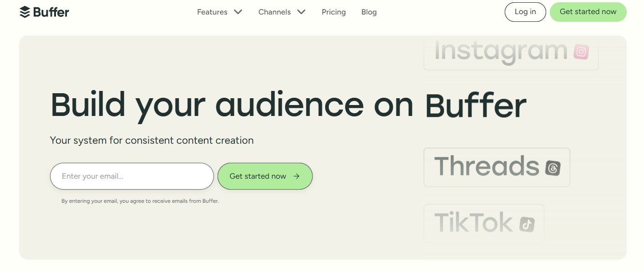Go to the Pricing page
This screenshot has width=644, height=271.
tap(334, 12)
